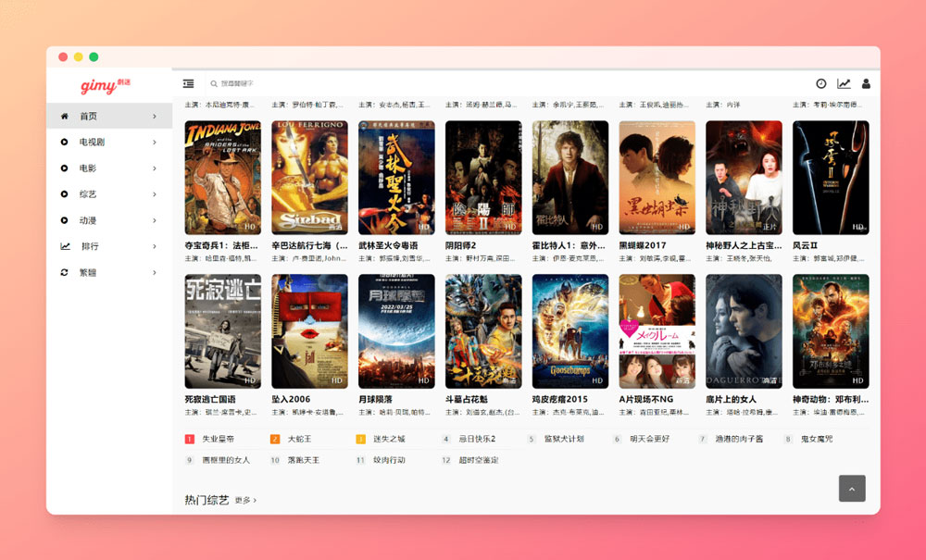Open the trending chart icon in header
The height and width of the screenshot is (560, 926).
pyautogui.click(x=844, y=83)
